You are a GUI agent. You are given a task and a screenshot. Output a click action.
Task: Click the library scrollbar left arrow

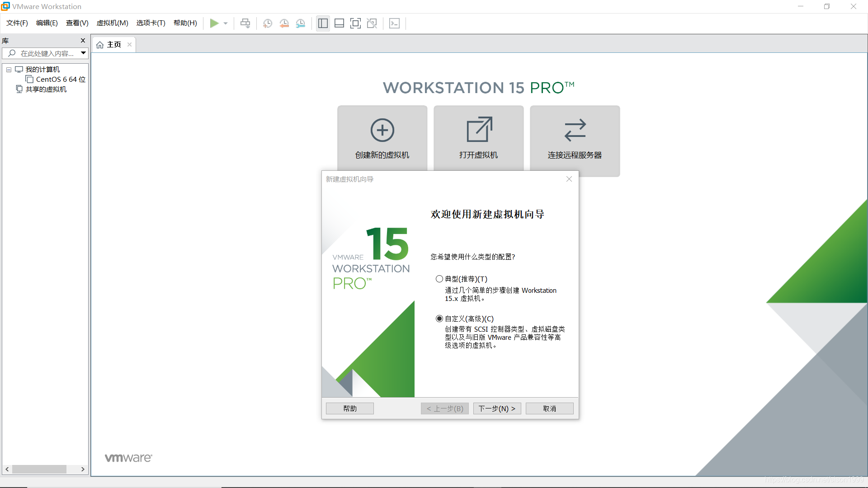coord(7,469)
